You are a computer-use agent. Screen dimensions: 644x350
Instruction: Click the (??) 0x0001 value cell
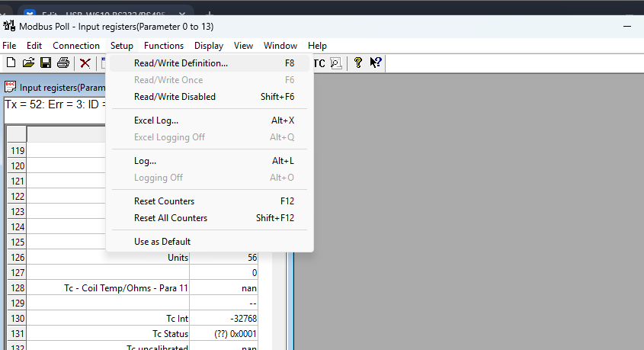224,333
